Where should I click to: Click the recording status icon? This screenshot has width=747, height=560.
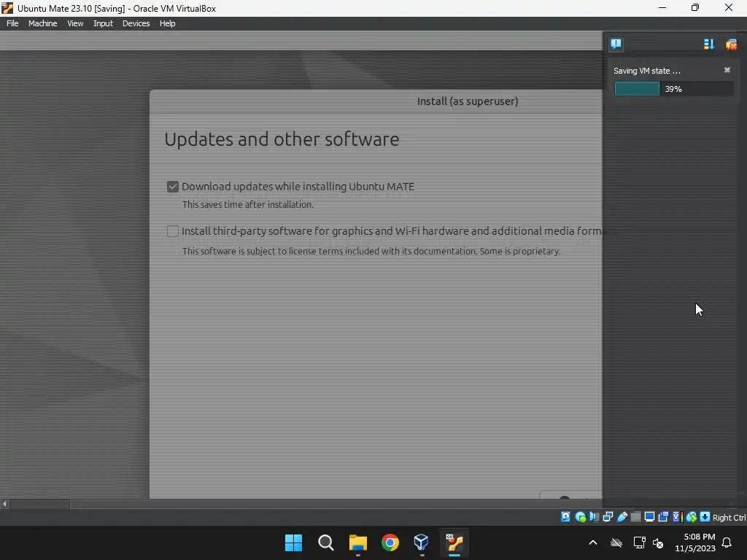tap(663, 517)
